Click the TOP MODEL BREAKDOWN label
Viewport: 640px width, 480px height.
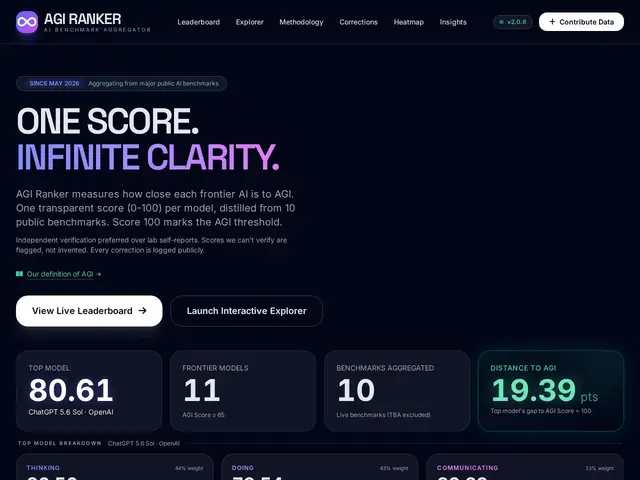point(60,443)
